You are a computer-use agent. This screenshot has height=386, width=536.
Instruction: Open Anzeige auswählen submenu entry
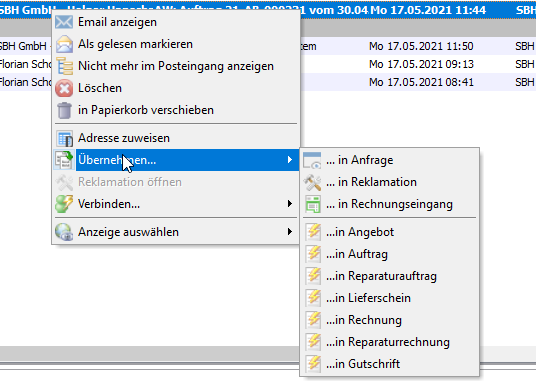pos(176,232)
